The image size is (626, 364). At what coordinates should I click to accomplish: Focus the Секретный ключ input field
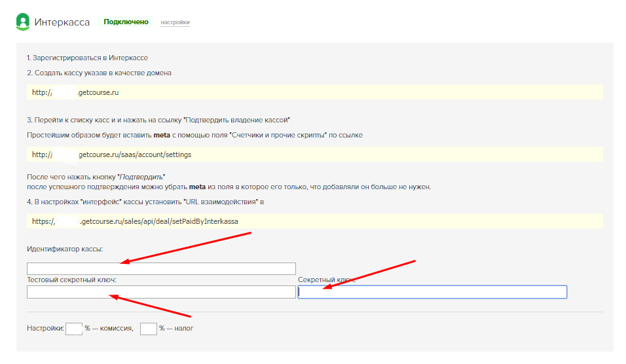tap(432, 292)
